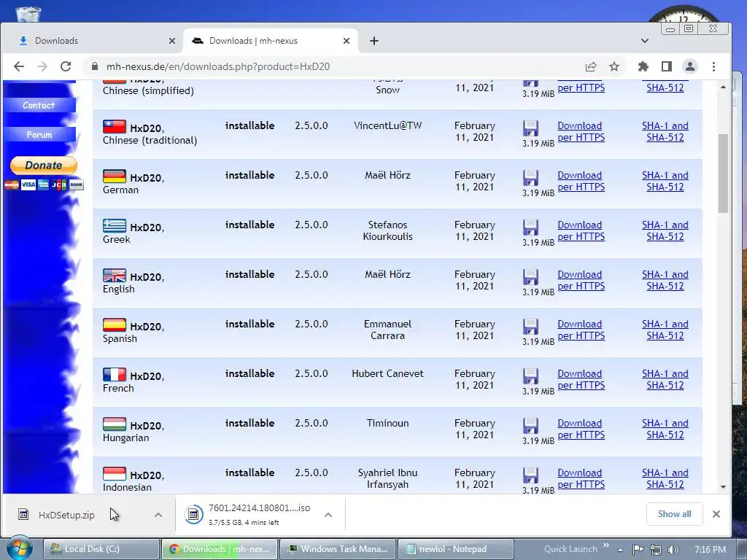Open the browser side panel icon
Image resolution: width=747 pixels, height=560 pixels.
click(x=667, y=66)
